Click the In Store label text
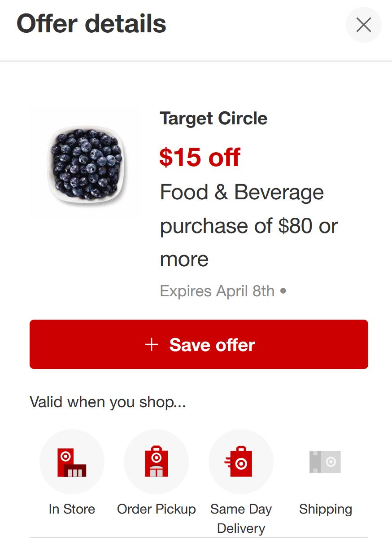The image size is (392, 545). click(72, 509)
